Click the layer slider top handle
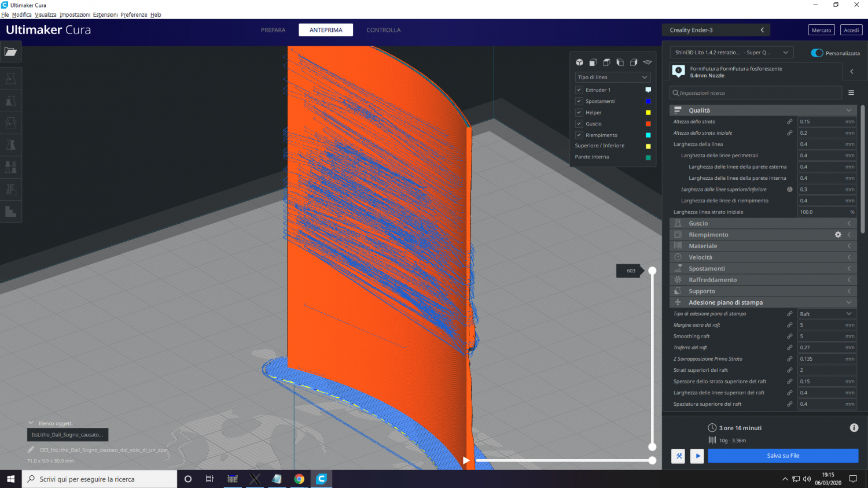The width and height of the screenshot is (868, 488). click(652, 271)
